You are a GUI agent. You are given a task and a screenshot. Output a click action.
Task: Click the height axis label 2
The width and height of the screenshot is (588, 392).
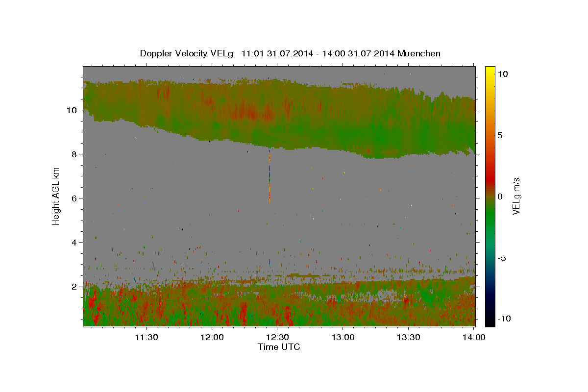pos(74,287)
